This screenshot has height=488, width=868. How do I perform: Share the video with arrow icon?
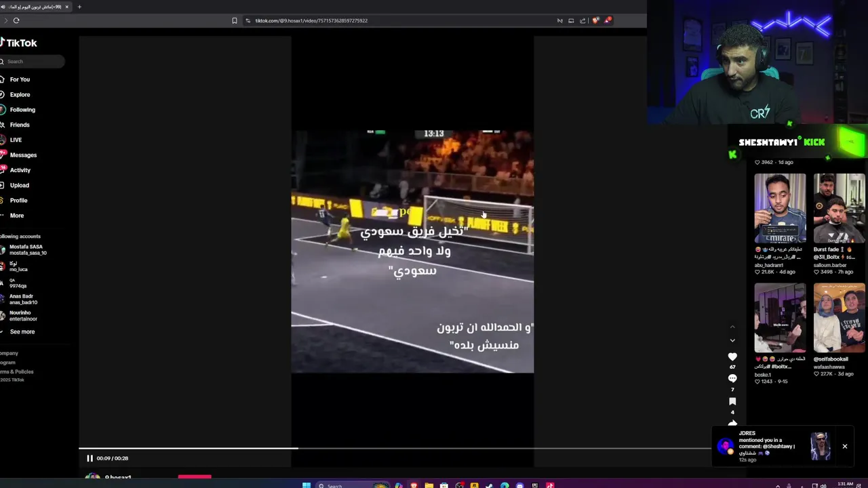(732, 424)
